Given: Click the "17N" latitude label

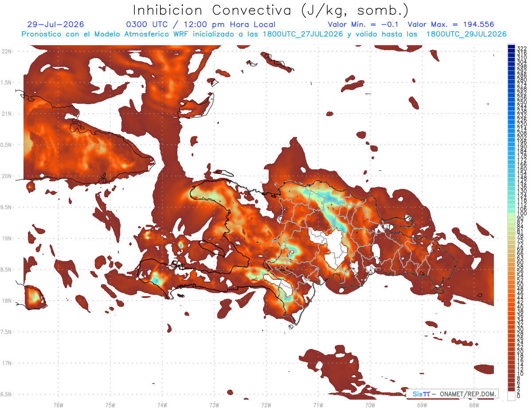Looking at the screenshot, I should click(x=7, y=363).
